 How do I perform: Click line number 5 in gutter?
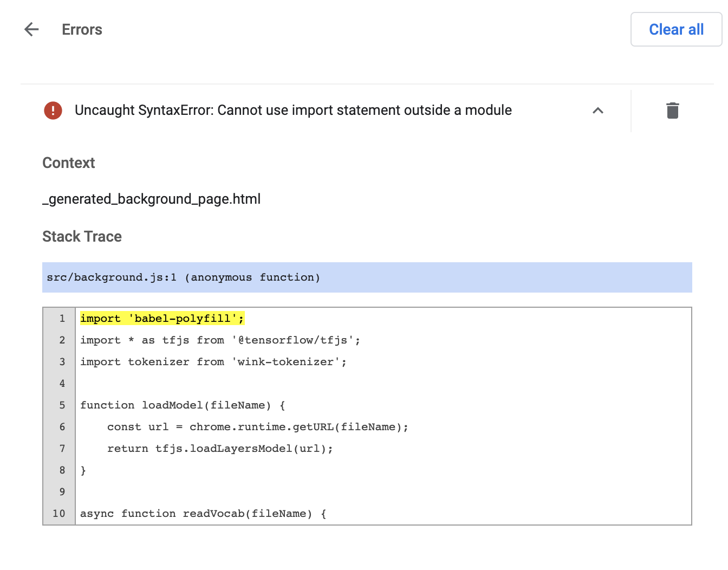(62, 405)
